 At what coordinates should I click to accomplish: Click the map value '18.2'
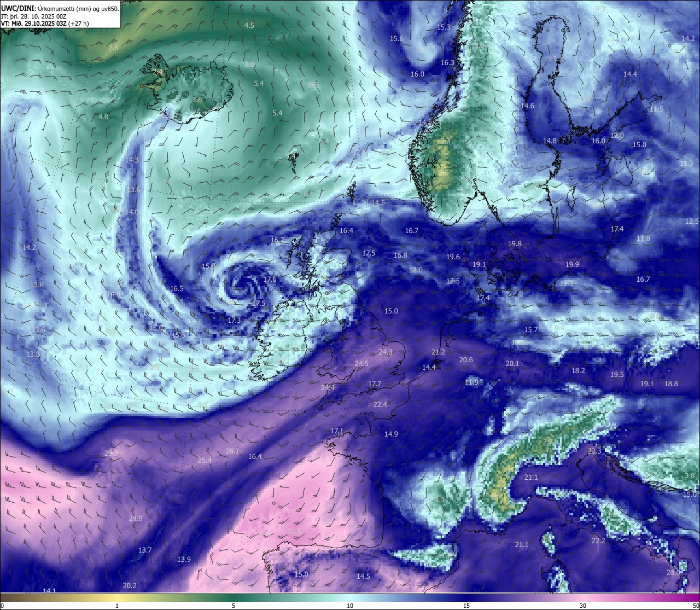578,371
